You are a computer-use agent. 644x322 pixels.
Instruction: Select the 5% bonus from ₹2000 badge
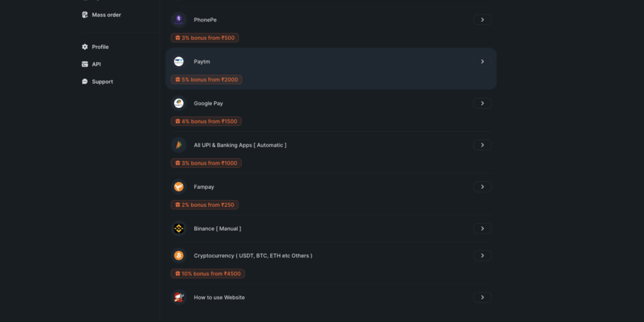click(206, 79)
